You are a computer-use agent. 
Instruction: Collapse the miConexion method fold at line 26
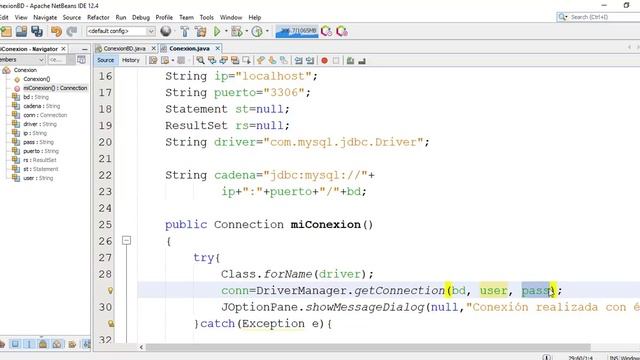point(127,240)
